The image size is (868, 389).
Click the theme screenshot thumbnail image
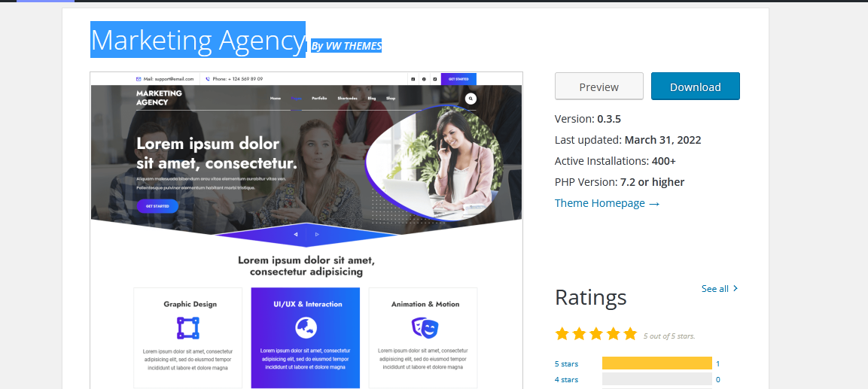click(306, 230)
